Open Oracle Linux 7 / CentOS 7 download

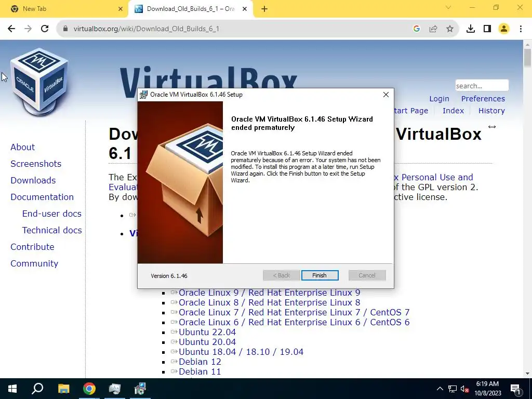click(294, 312)
